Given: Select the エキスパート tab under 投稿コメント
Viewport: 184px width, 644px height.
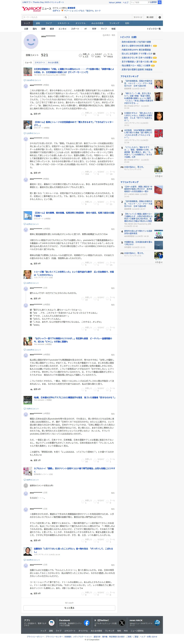Looking at the screenshot, I should (40, 62).
